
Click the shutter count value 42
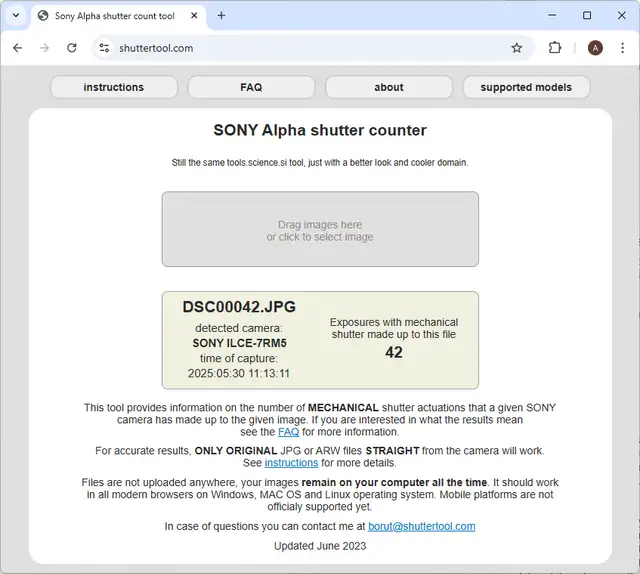394,352
